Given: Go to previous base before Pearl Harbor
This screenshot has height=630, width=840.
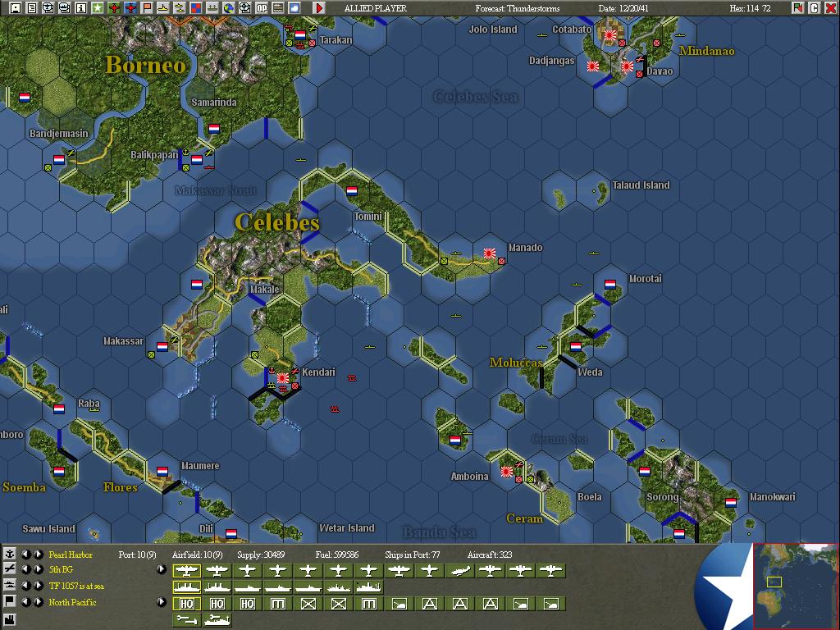Looking at the screenshot, I should coord(25,555).
